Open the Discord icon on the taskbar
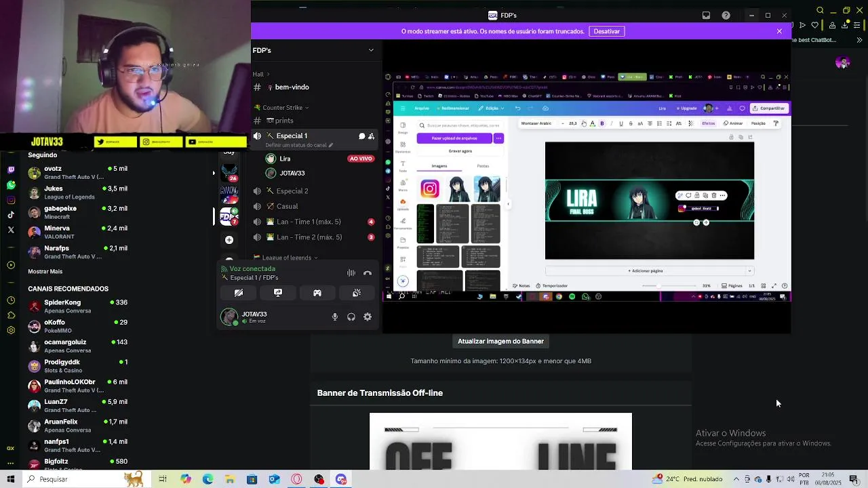Image resolution: width=868 pixels, height=488 pixels. click(341, 479)
